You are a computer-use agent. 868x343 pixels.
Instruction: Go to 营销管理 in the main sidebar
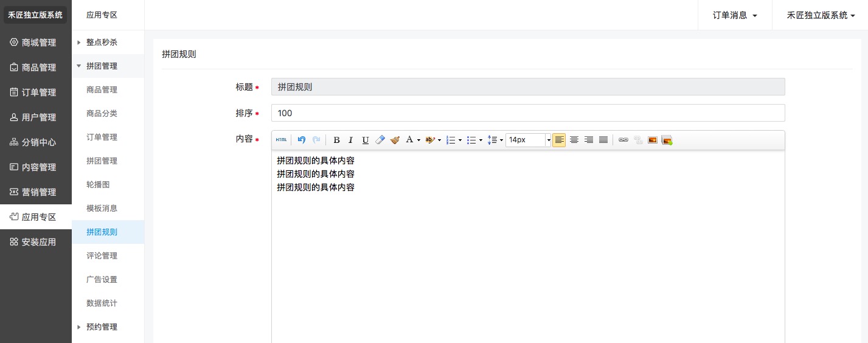[x=36, y=192]
